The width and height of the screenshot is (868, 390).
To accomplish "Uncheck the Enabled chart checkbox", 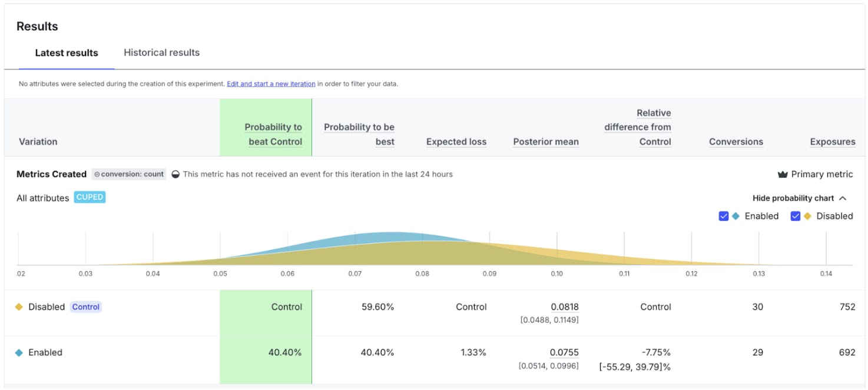I will (x=724, y=216).
